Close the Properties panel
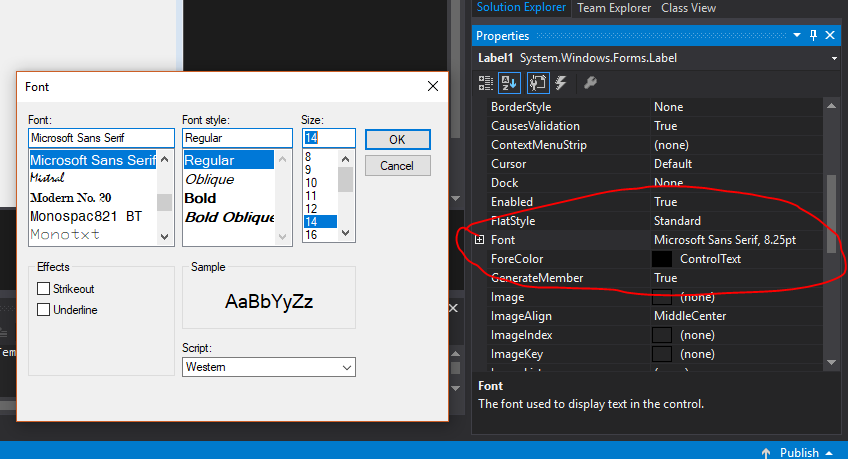The height and width of the screenshot is (459, 848). 830,36
